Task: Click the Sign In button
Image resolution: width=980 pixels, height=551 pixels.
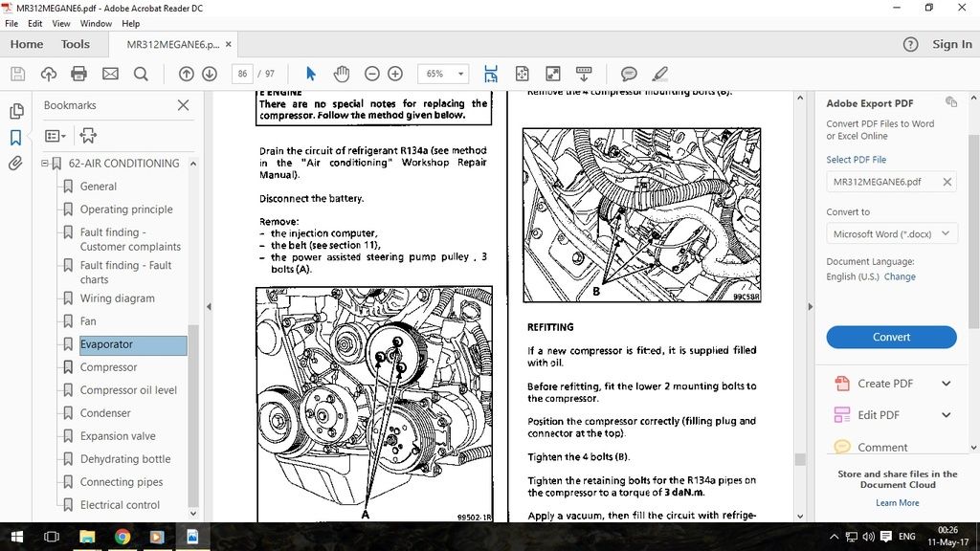Action: click(x=952, y=44)
